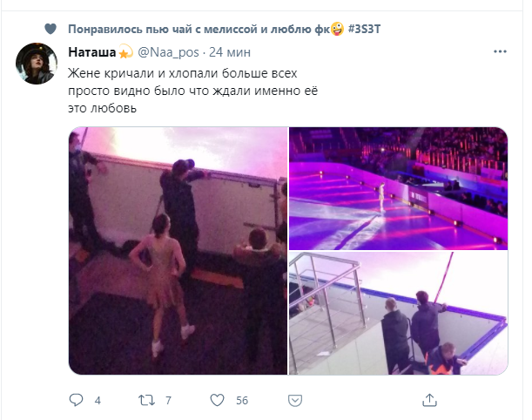Viewport: 532px width, 420px height.
Task: Open the bottom-right photo with the railing
Action: (398, 313)
